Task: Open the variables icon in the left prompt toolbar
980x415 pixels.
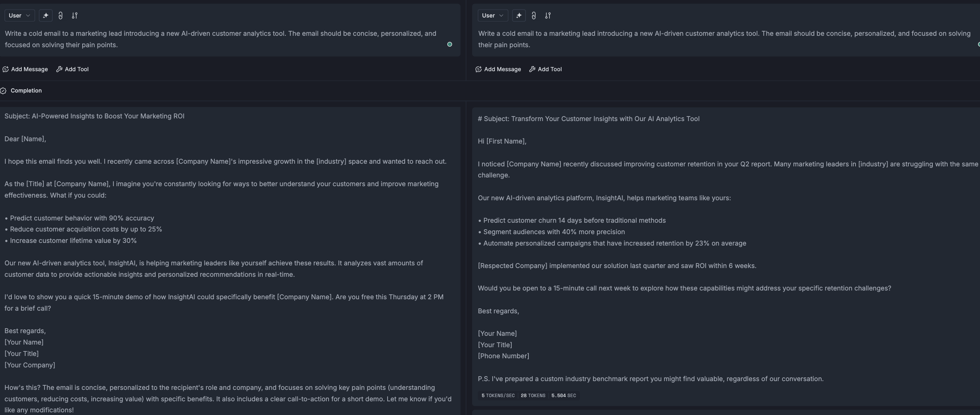Action: click(74, 16)
